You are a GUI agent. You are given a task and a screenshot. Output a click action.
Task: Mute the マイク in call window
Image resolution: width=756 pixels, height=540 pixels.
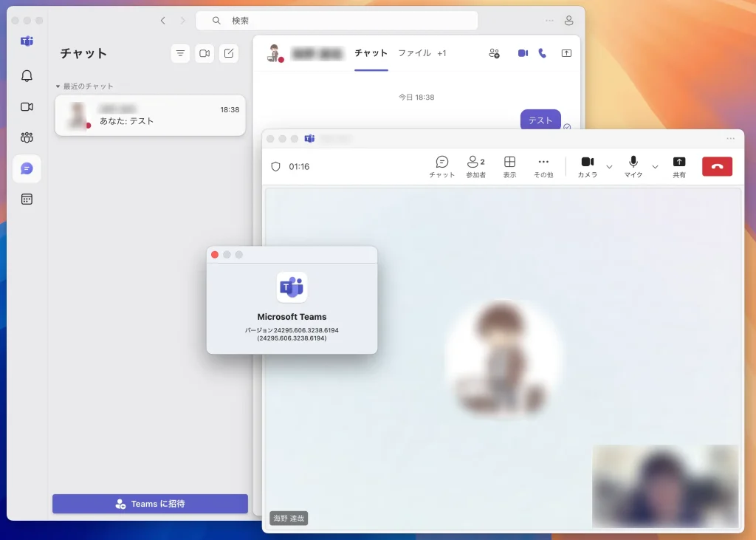[633, 167]
